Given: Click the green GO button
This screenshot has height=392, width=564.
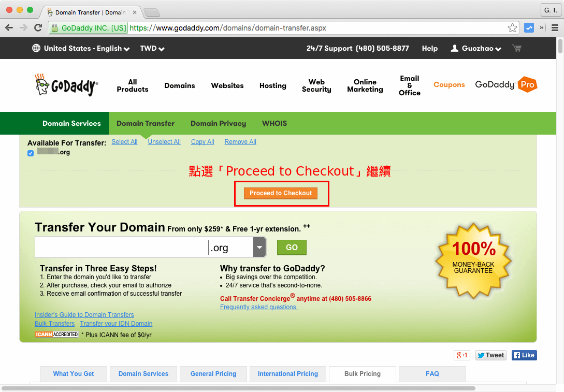Looking at the screenshot, I should [x=292, y=247].
